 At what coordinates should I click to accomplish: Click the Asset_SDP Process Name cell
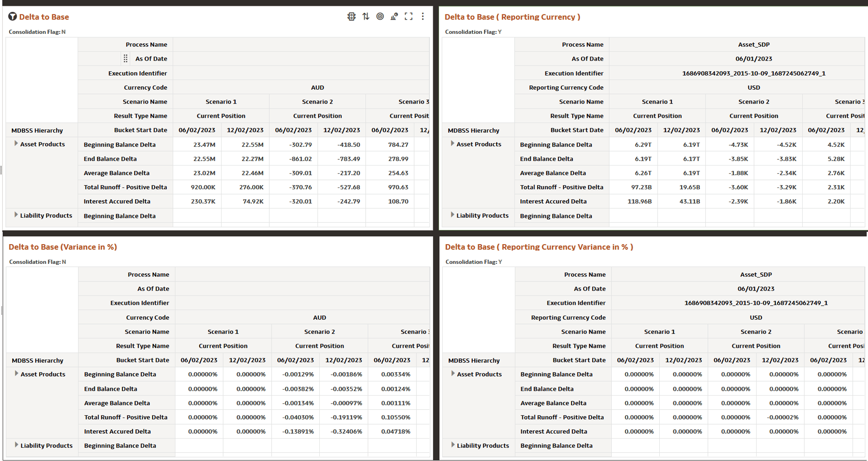[x=754, y=44]
